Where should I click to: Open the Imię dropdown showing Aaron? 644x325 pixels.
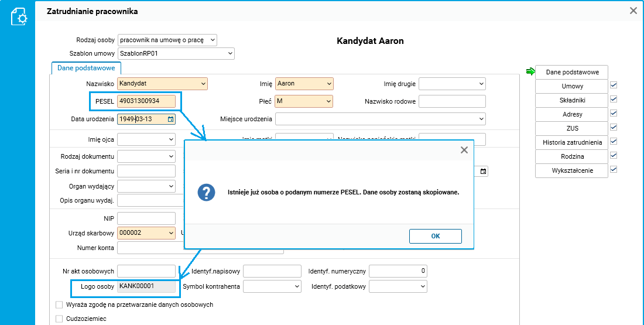tap(304, 84)
